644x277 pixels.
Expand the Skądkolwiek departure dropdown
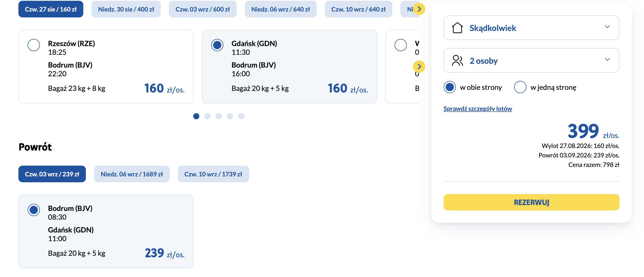532,28
